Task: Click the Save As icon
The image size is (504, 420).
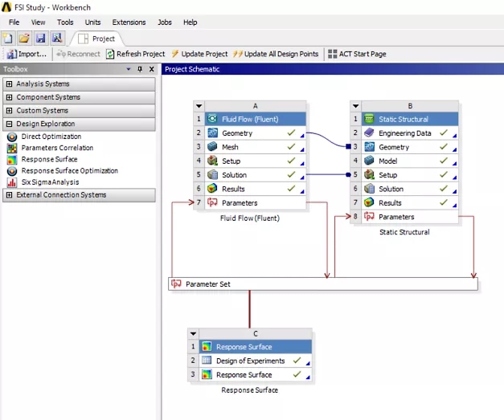Action: (x=57, y=39)
